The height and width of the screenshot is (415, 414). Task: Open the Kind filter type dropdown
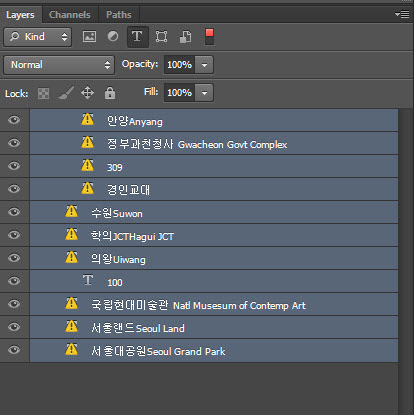38,37
